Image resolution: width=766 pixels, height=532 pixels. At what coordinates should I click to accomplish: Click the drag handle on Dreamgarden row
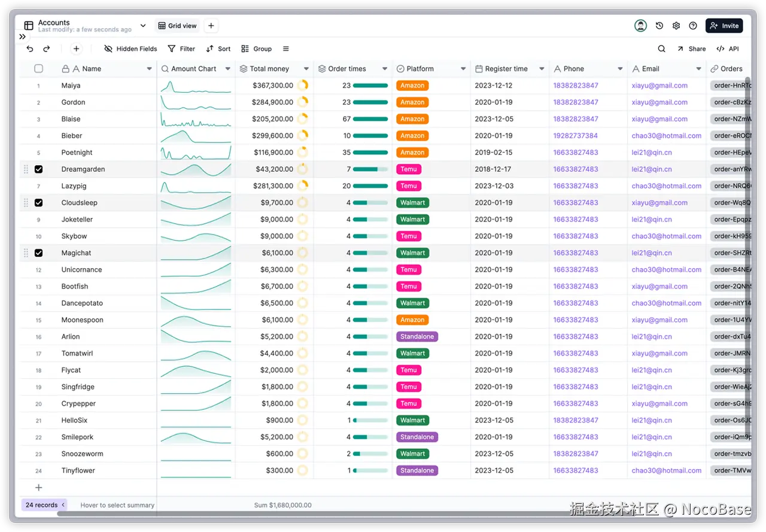click(26, 169)
